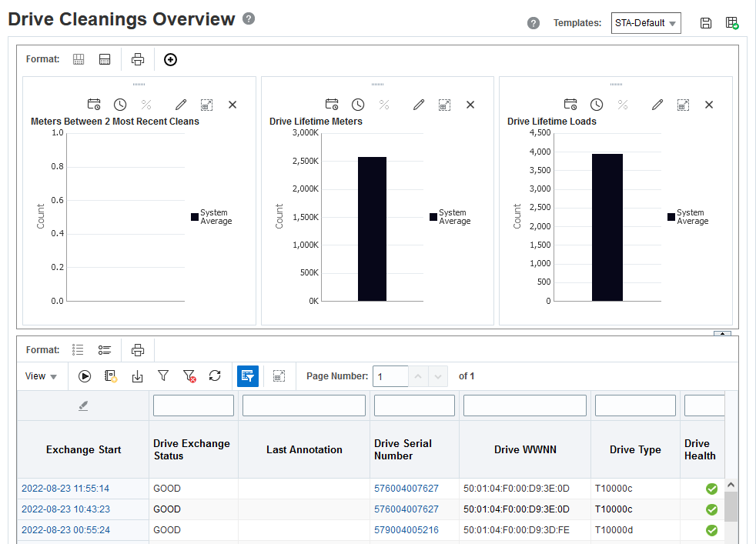The image size is (756, 544).
Task: Refresh the table
Action: click(x=215, y=375)
